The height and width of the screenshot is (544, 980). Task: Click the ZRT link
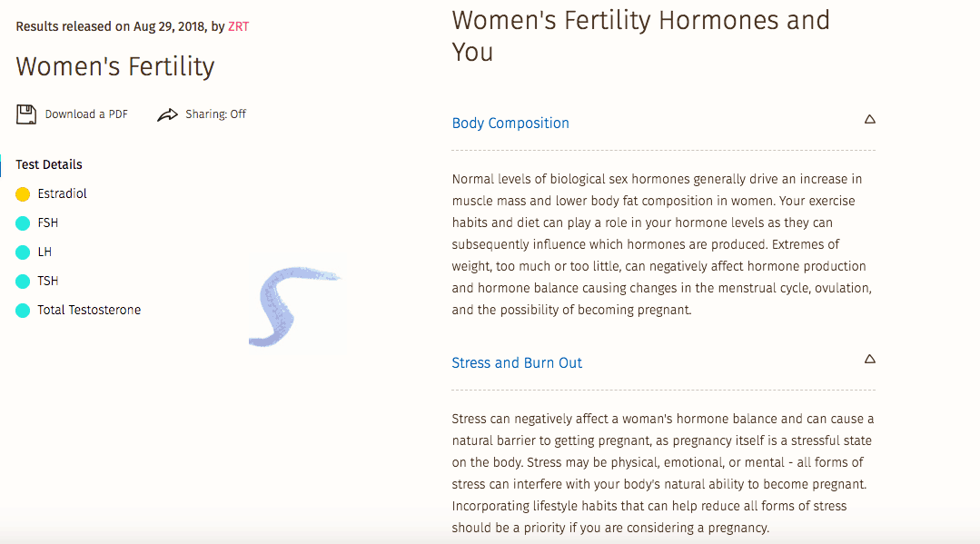tap(238, 26)
